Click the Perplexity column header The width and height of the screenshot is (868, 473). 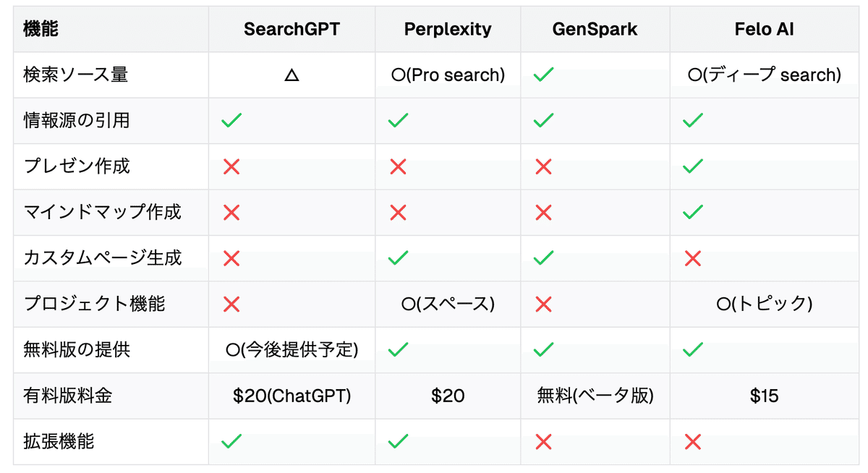(448, 30)
